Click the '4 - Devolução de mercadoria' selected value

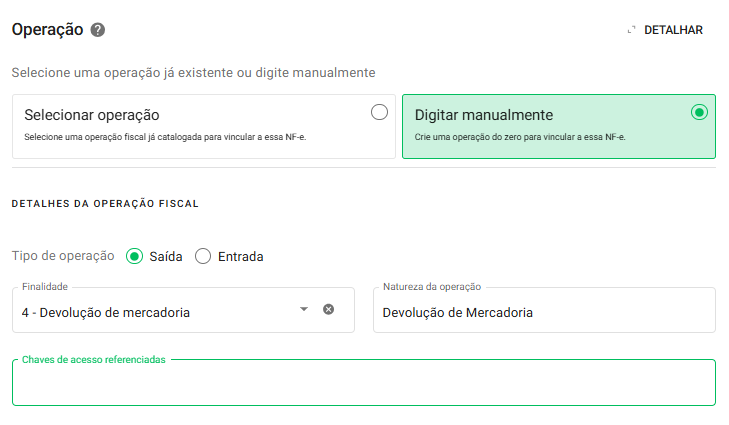[106, 312]
